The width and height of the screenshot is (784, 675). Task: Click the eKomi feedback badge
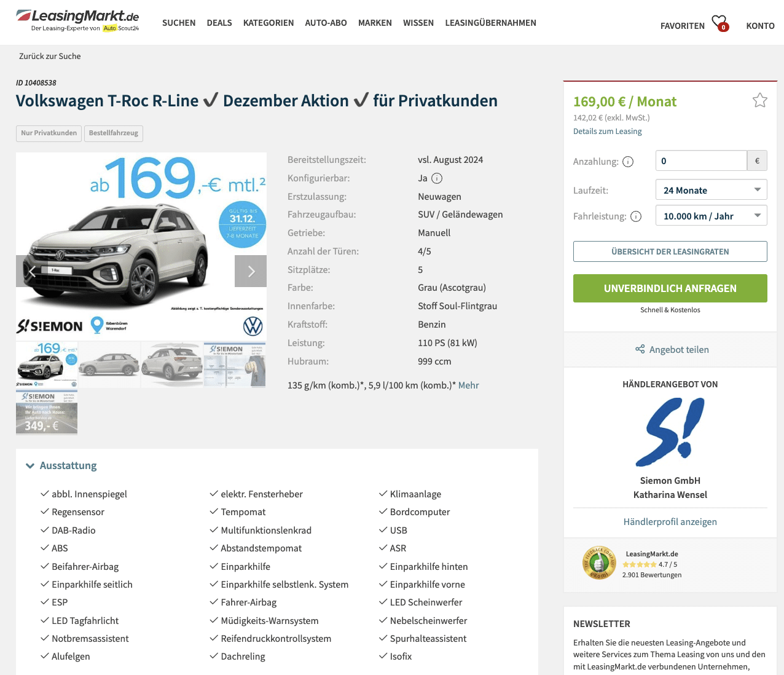coord(599,563)
